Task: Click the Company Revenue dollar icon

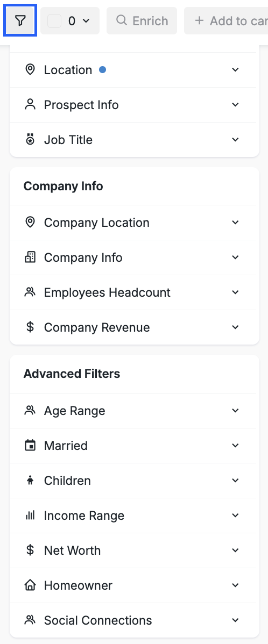Action: click(30, 327)
